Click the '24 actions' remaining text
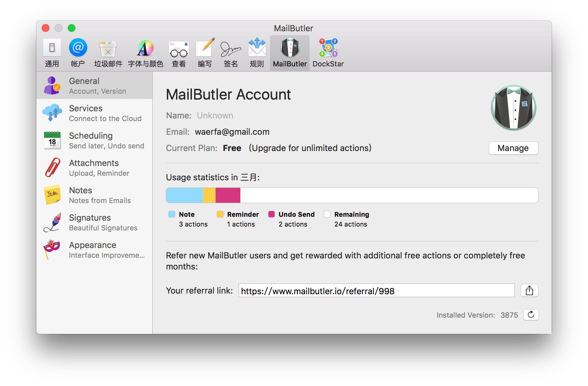Viewport: 588px width, 386px height. click(351, 224)
